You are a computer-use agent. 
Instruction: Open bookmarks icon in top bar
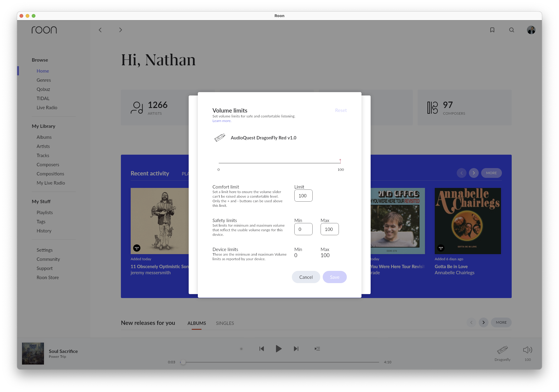[492, 30]
